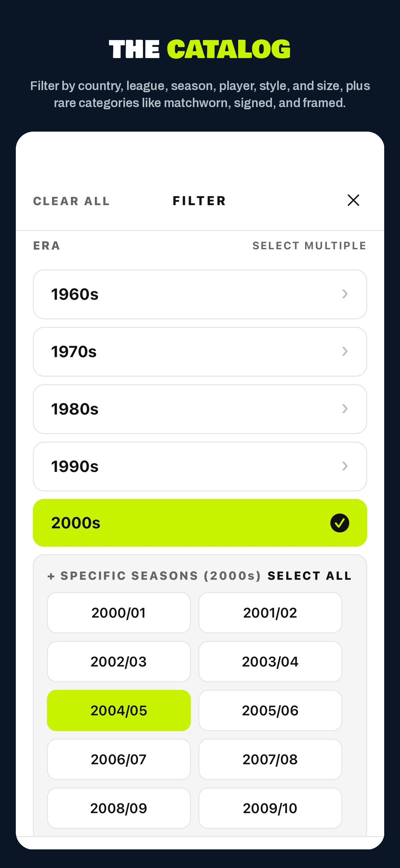Expand the 1990s era option
Screen dimensions: 400x868
pyautogui.click(x=200, y=466)
